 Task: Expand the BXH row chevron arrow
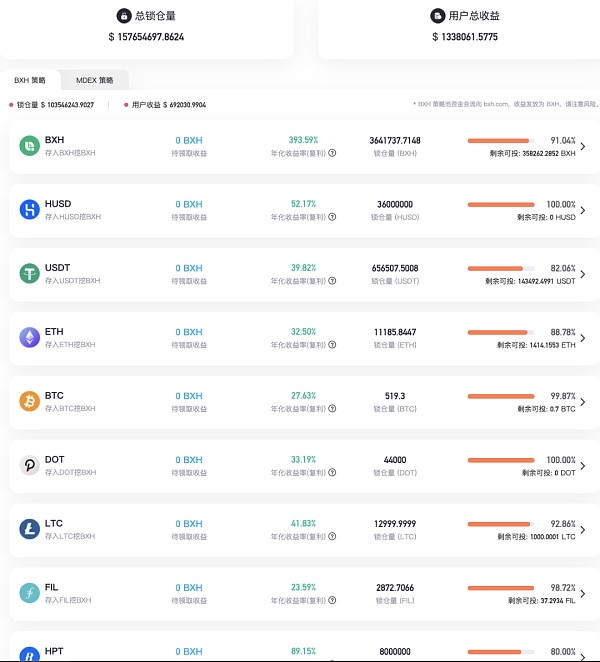[x=583, y=147]
